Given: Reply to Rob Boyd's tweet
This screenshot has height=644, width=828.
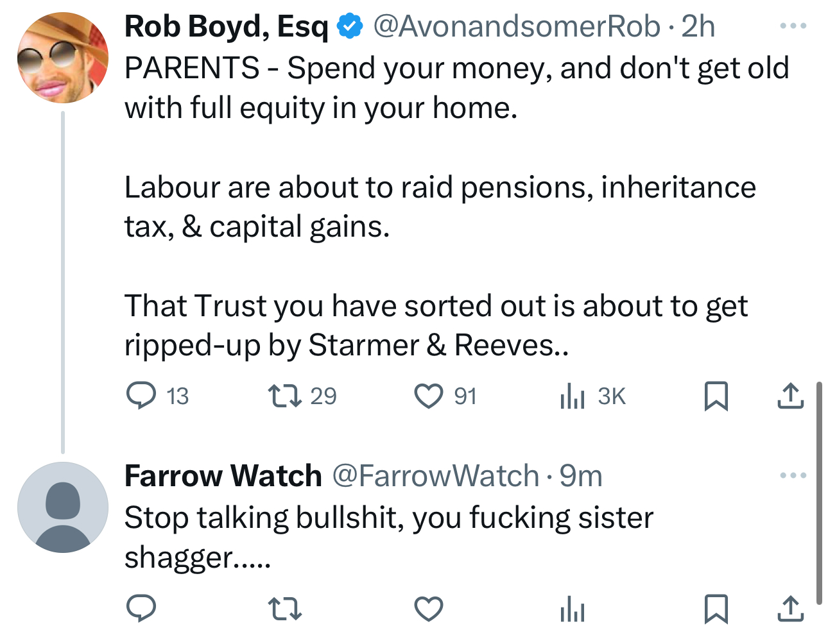Looking at the screenshot, I should [141, 396].
